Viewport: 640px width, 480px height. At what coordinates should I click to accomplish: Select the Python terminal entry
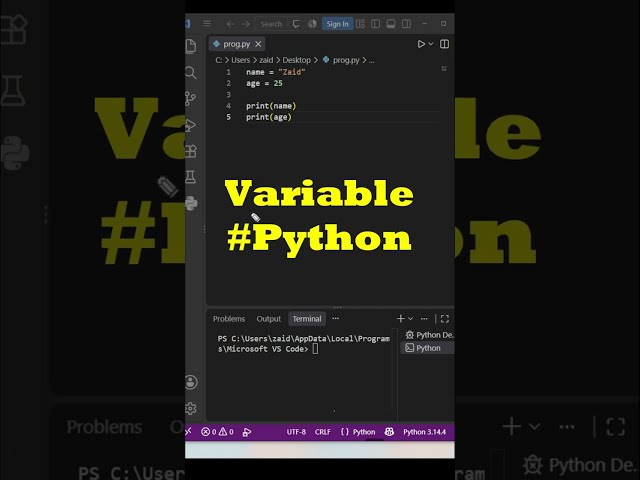428,348
